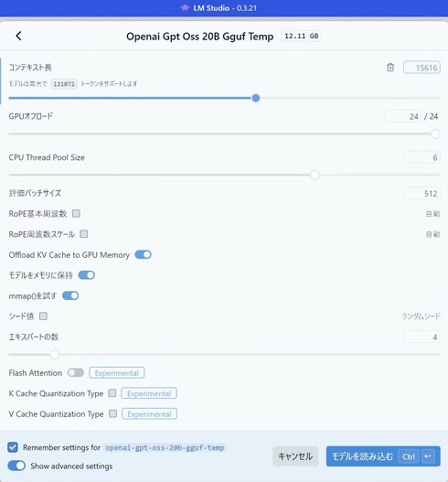
Task: Enable the Flash Attention switch
Action: pyautogui.click(x=76, y=372)
